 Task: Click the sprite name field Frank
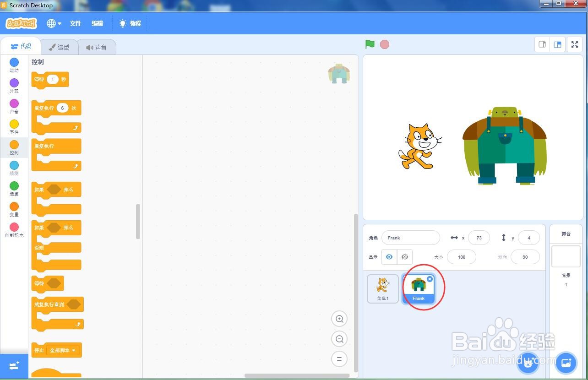click(411, 238)
